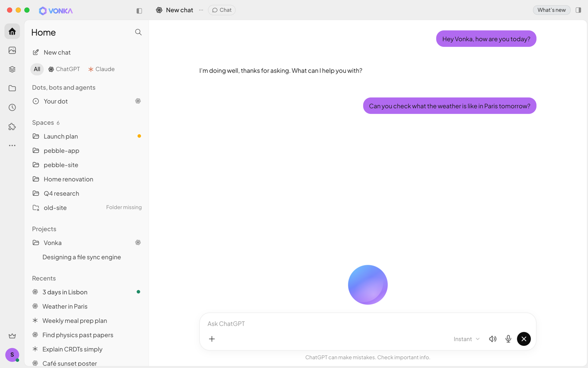Open the puzzle-piece extensions icon

[12, 126]
